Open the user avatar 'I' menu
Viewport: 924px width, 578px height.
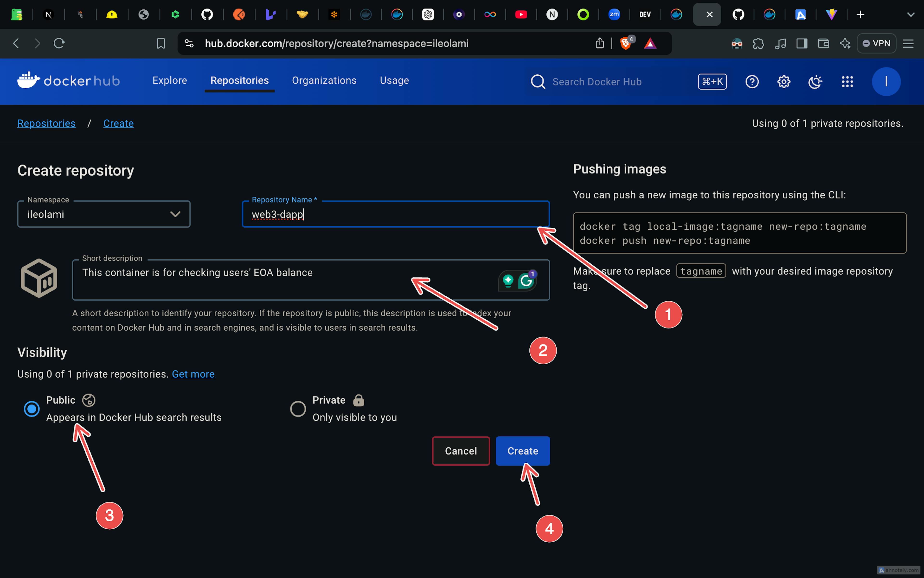point(886,81)
